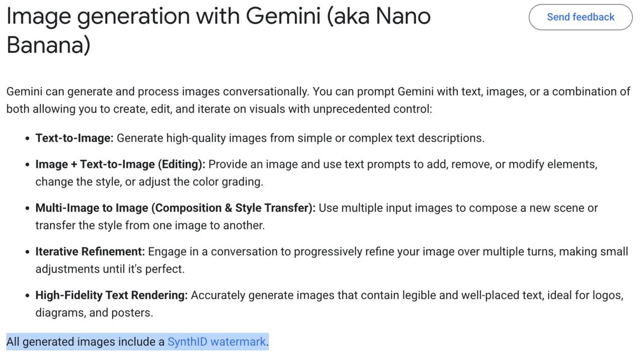Screen dimensions: 644x352
Task: Click the line "adjustments until it's perfect."
Action: (x=110, y=269)
